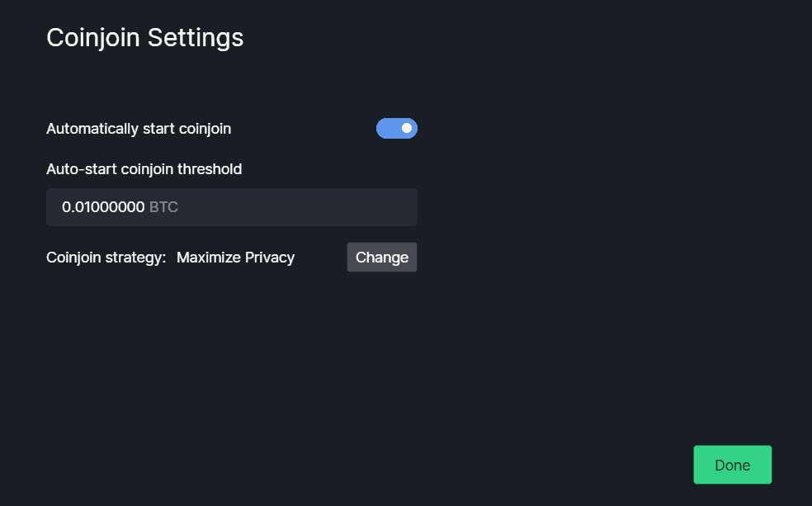Click the 0.01000000 amount value
Image resolution: width=812 pixels, height=506 pixels.
point(104,207)
